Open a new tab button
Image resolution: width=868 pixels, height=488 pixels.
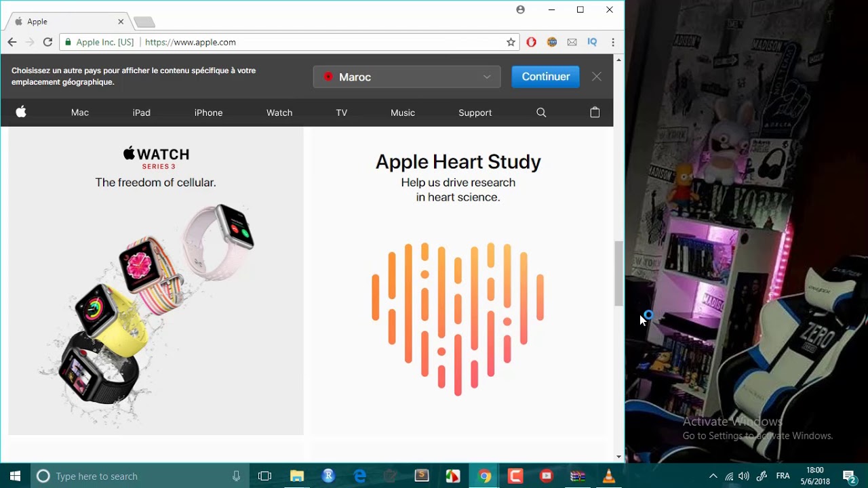click(144, 22)
